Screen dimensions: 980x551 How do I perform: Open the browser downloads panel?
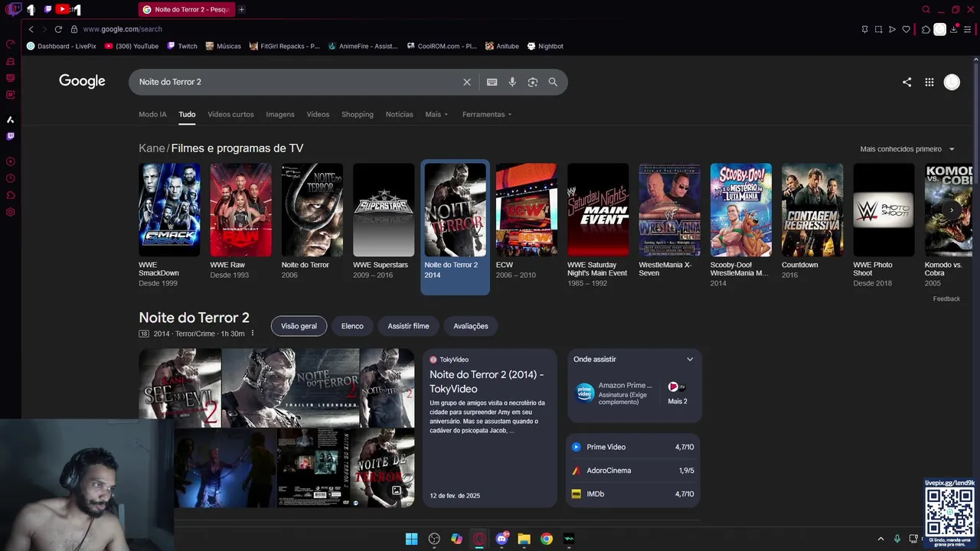pos(953,29)
